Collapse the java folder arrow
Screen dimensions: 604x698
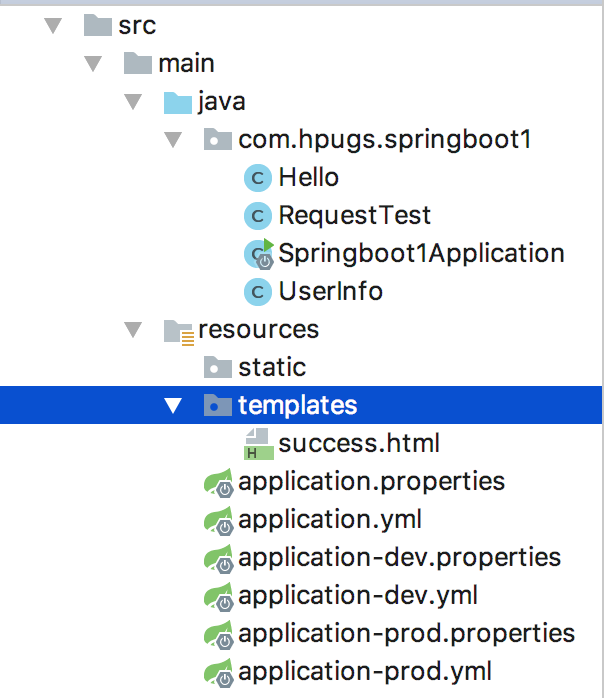[134, 102]
